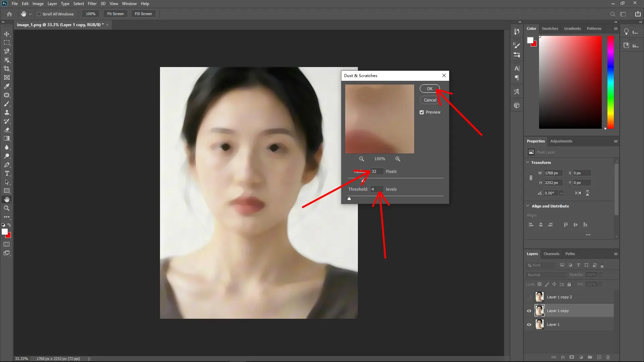Viewport: 644px width, 362px height.
Task: Select the Crop tool
Action: pos(7,69)
